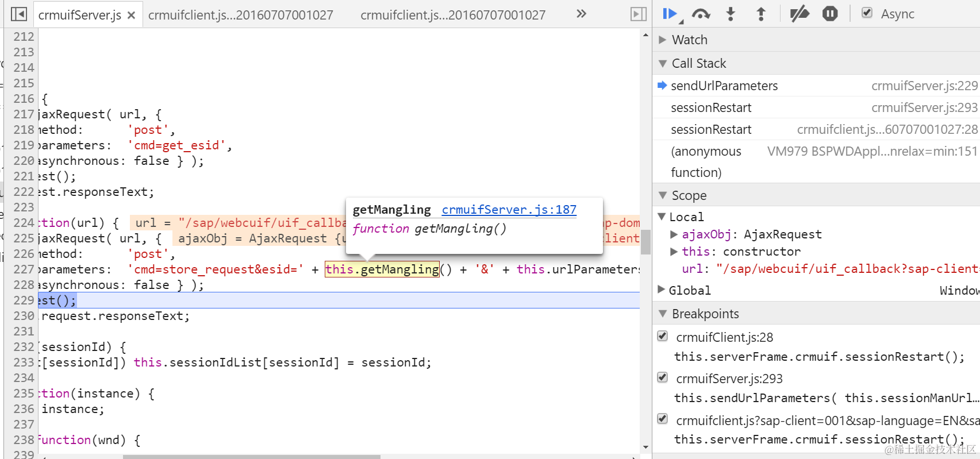Open the crmuifServer.js:187 link in the tooltip
Screen dimensions: 980x459
(x=509, y=210)
